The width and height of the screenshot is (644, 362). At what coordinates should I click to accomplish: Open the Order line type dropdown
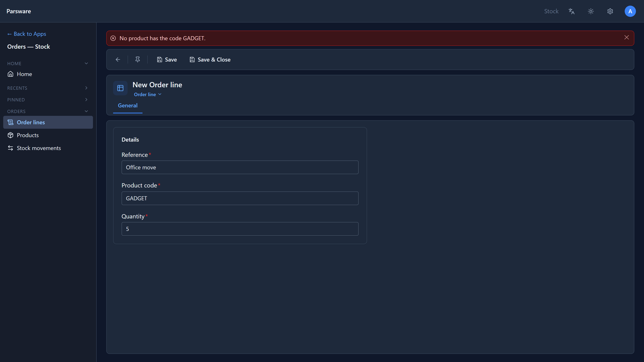pyautogui.click(x=148, y=95)
